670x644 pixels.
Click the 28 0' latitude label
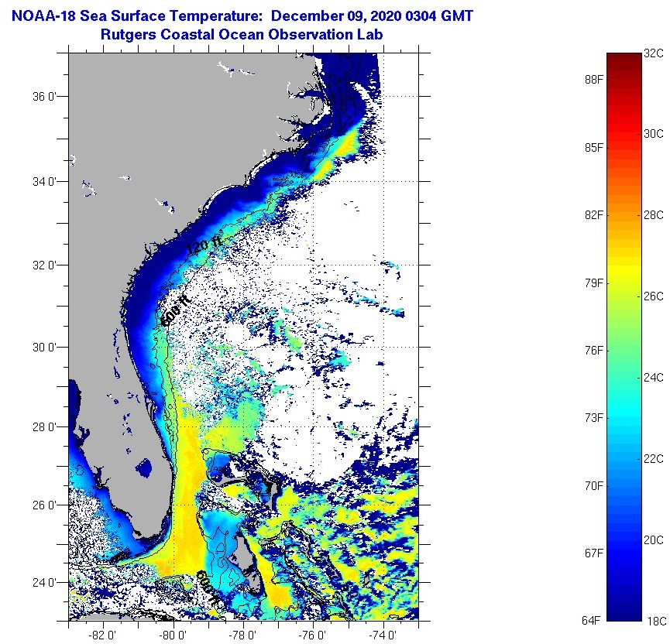(44, 426)
